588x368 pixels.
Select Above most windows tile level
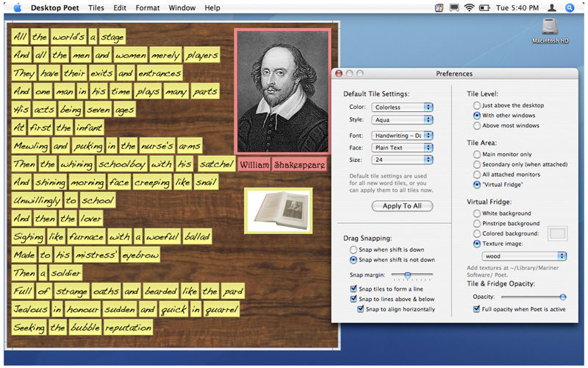(x=506, y=125)
